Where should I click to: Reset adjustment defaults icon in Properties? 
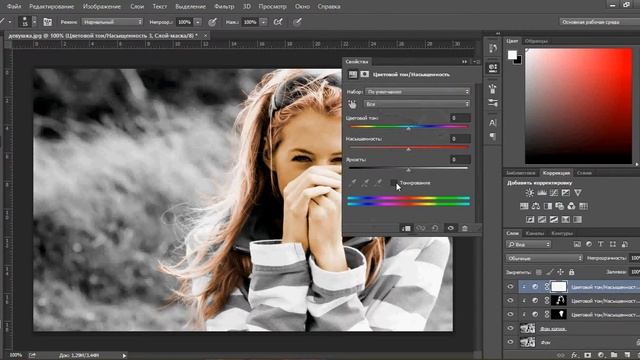435,228
